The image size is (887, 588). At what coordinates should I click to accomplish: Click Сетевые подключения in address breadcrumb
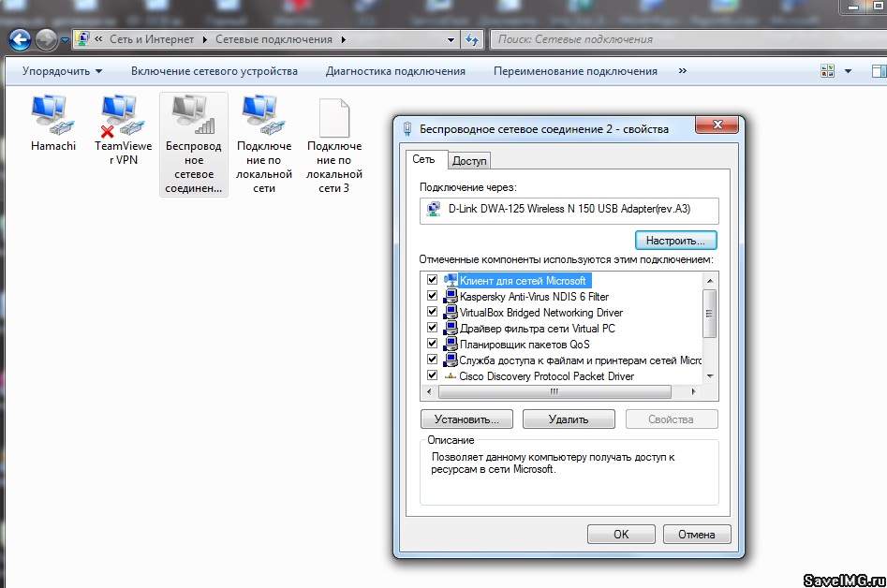tap(273, 39)
